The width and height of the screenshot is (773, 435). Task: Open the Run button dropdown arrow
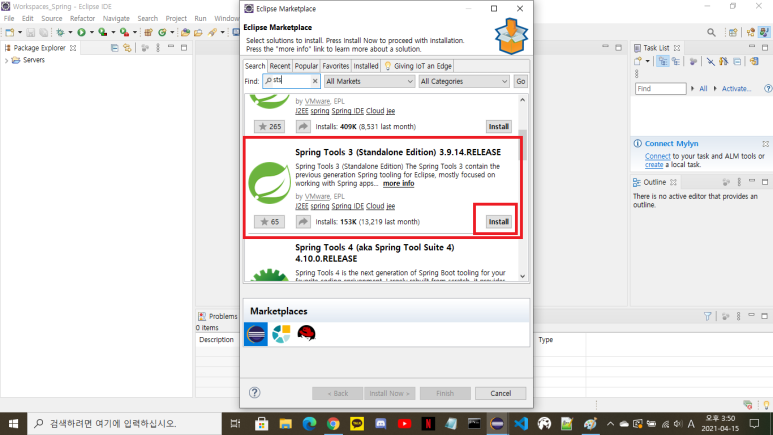pyautogui.click(x=92, y=33)
